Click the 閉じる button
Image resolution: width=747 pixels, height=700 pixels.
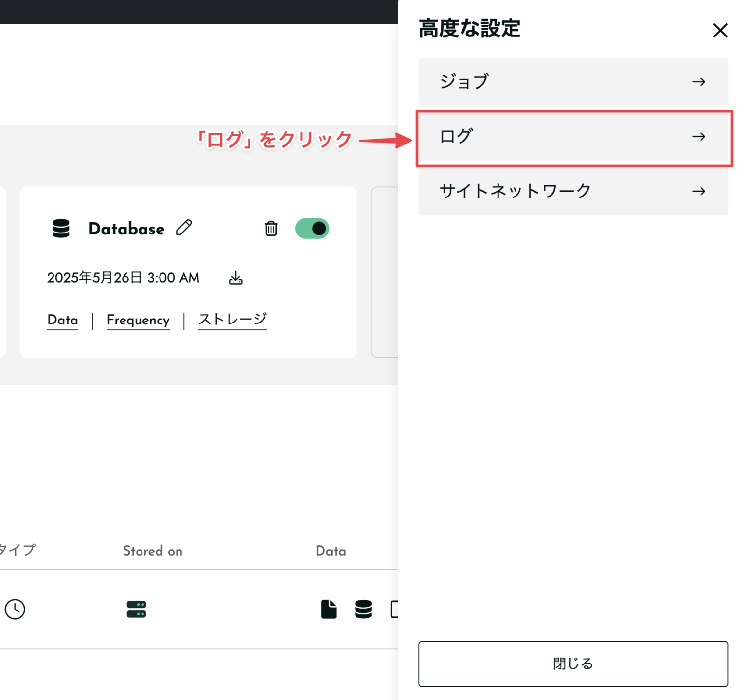click(572, 664)
